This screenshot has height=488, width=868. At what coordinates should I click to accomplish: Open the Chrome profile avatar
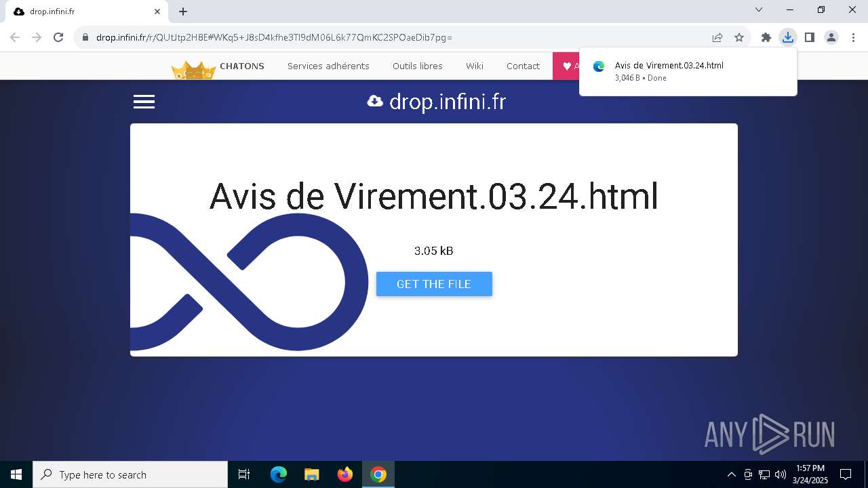coord(831,37)
